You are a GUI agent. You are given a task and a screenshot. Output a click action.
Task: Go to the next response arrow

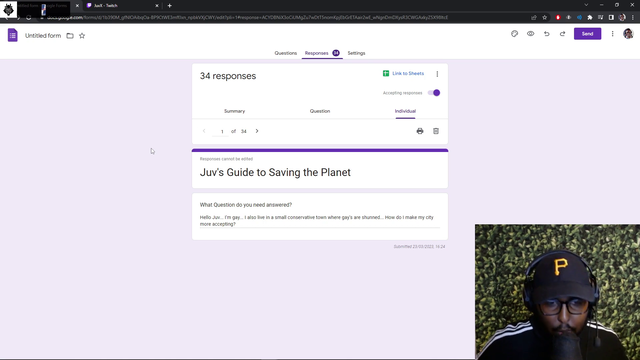(x=257, y=131)
